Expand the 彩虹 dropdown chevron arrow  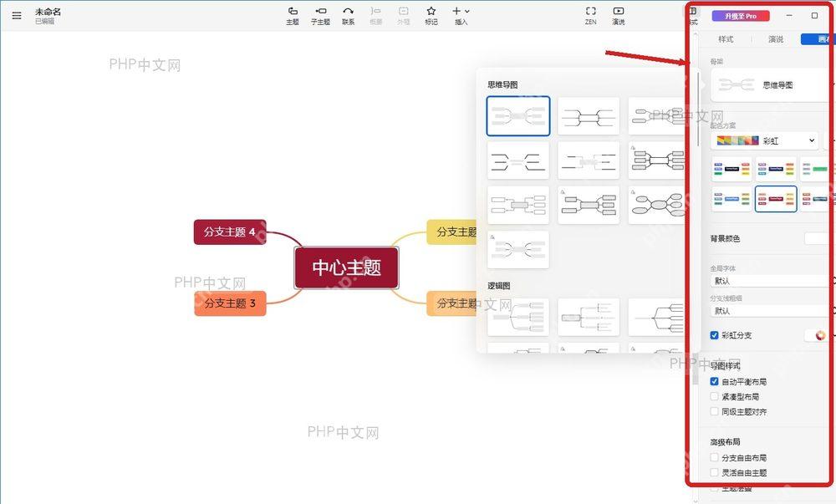(x=812, y=140)
